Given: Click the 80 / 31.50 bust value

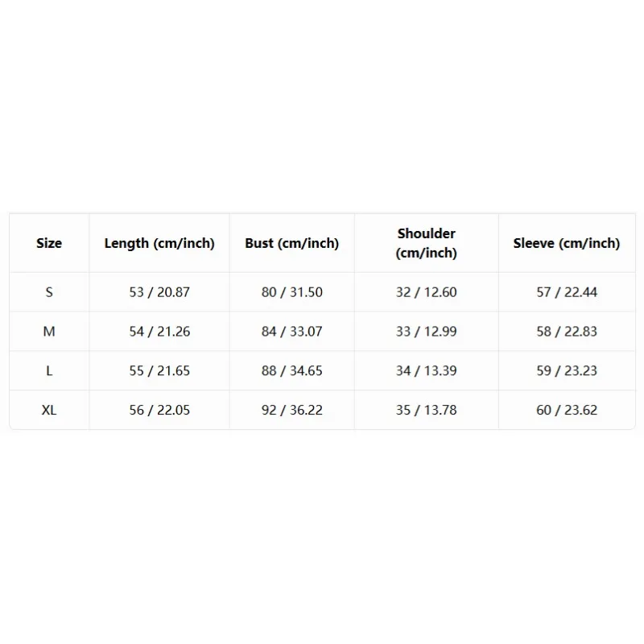Looking at the screenshot, I should pyautogui.click(x=292, y=292).
